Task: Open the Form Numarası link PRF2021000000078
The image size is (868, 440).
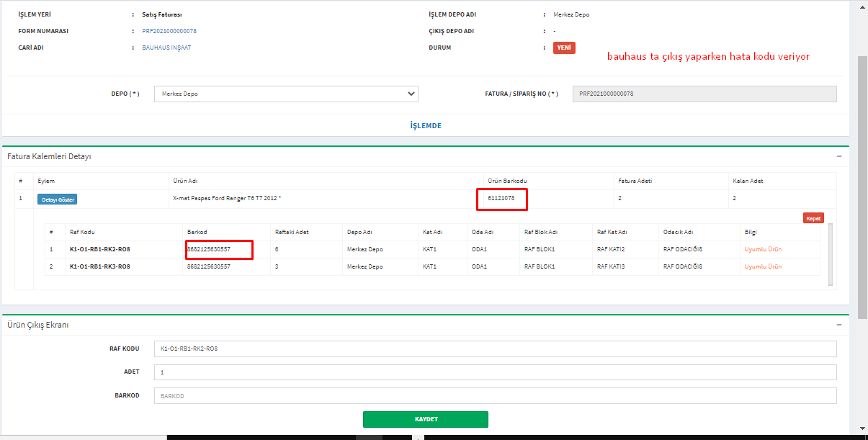Action: tap(169, 32)
